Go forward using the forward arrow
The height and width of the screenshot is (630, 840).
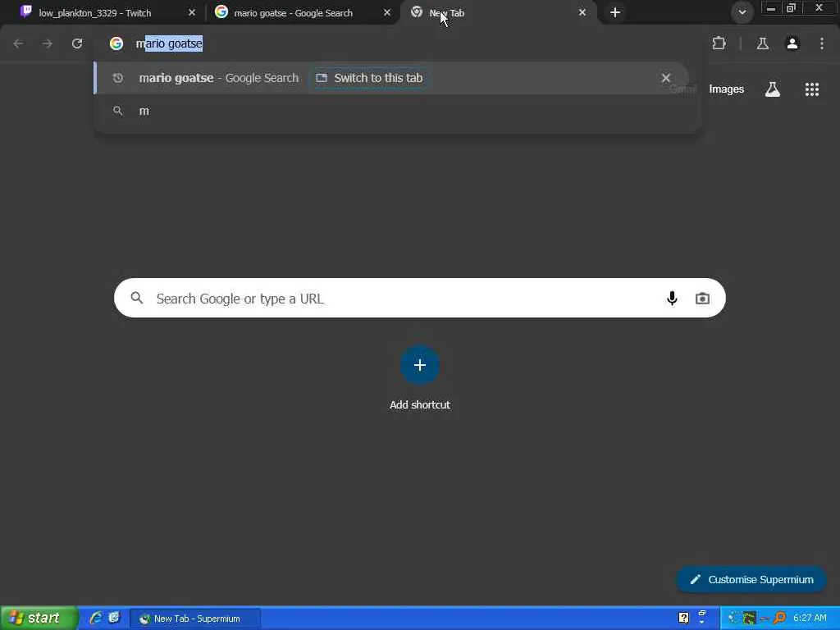click(x=47, y=43)
